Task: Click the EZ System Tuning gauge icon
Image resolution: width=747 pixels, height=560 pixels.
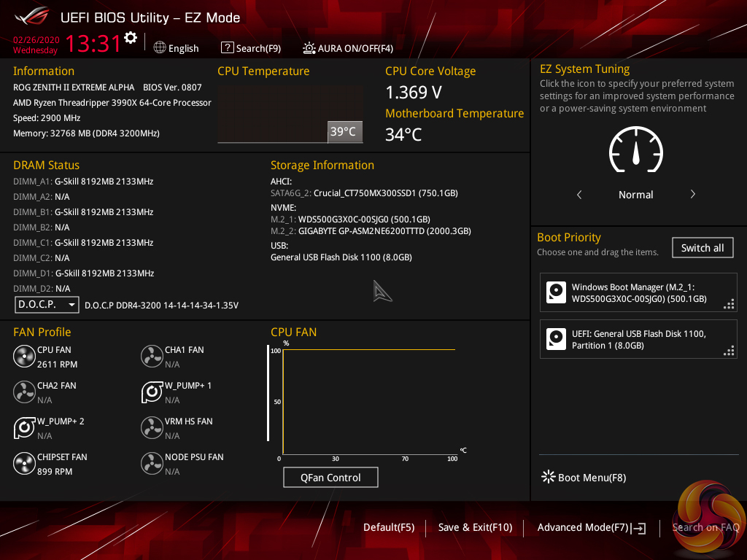Action: tap(635, 149)
